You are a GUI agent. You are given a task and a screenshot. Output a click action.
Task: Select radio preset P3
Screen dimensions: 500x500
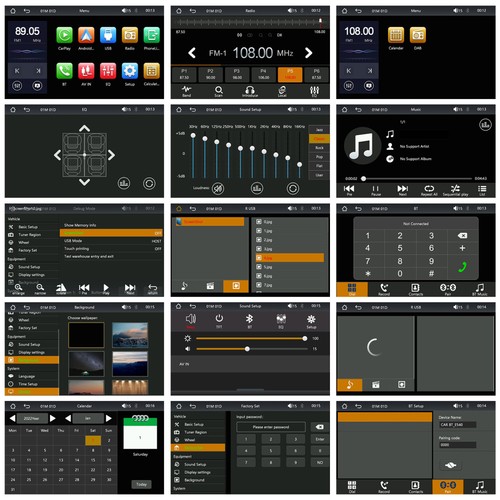237,74
